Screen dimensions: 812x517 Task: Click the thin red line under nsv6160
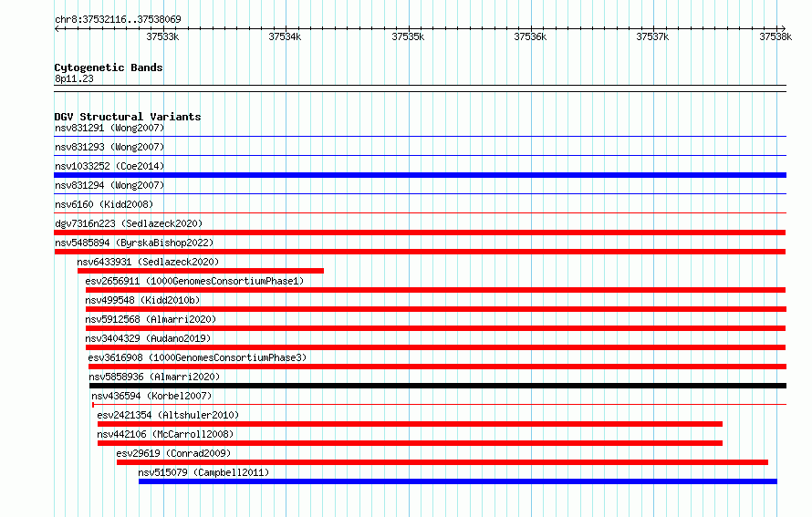click(x=420, y=213)
